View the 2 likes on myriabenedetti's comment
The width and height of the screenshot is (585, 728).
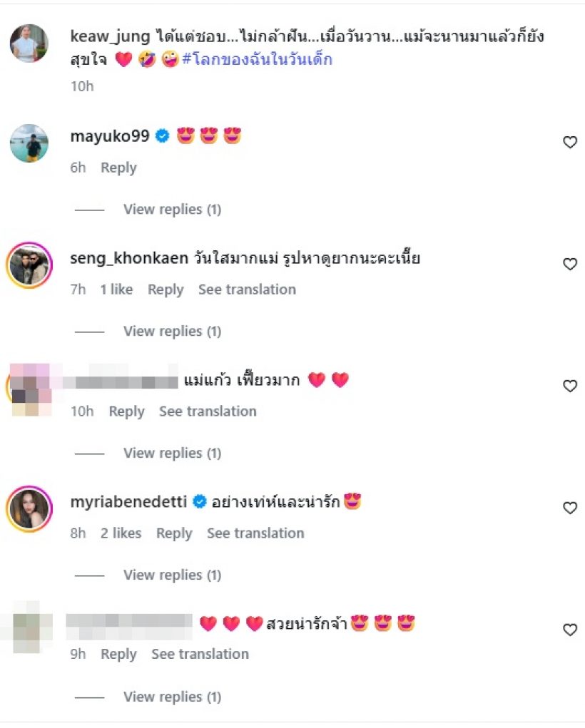coord(121,533)
